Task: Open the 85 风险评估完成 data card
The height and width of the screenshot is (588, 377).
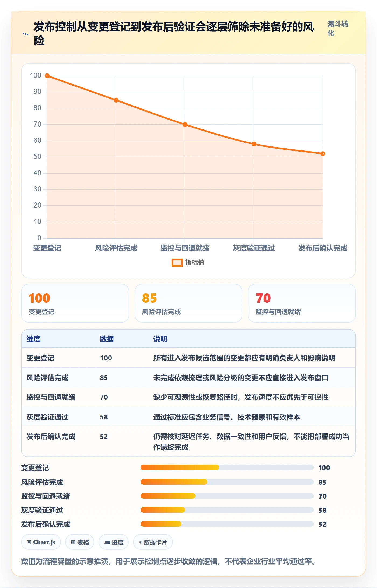Action: (x=188, y=303)
